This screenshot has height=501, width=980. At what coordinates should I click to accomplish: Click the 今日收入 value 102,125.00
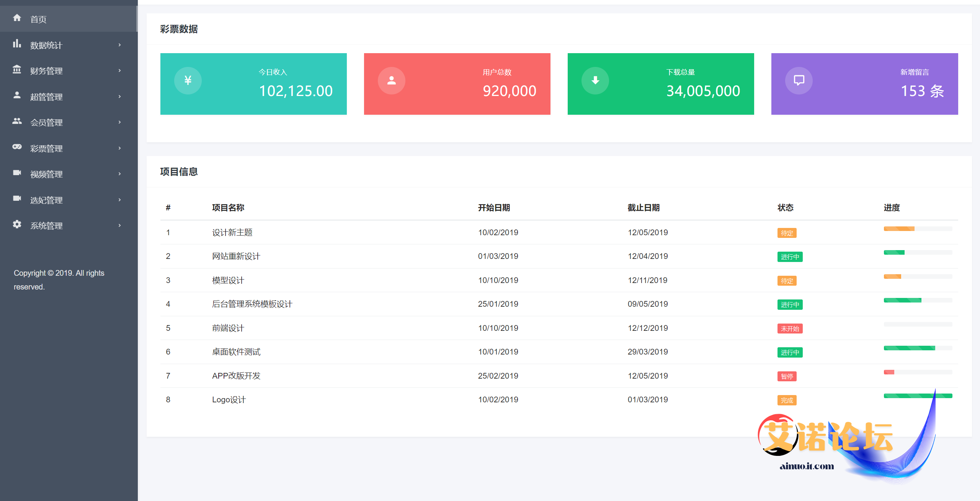coord(296,91)
